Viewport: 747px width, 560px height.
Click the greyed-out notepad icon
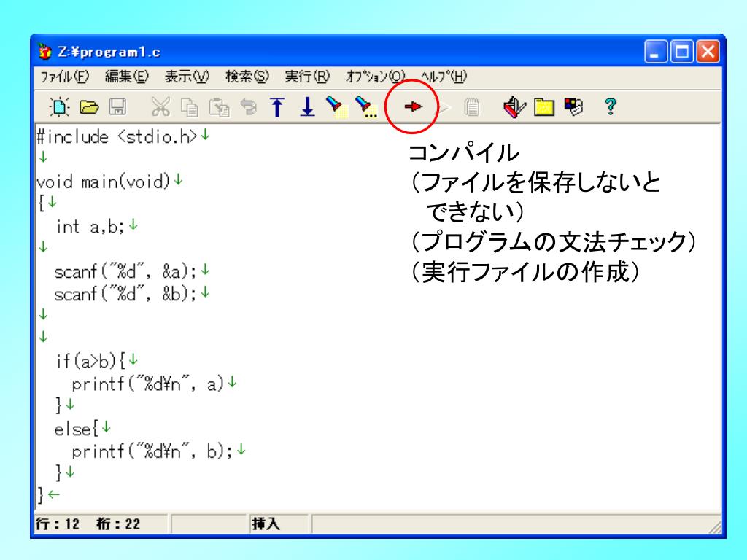472,107
